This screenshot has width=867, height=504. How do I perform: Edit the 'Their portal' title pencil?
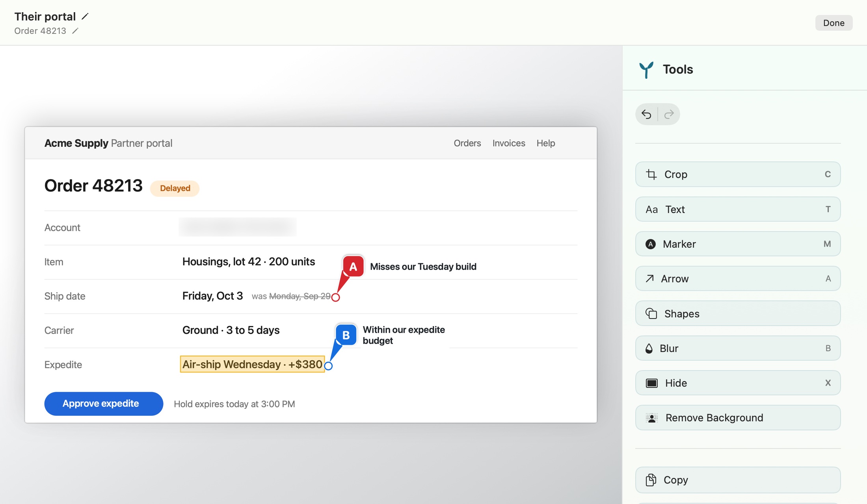[85, 17]
